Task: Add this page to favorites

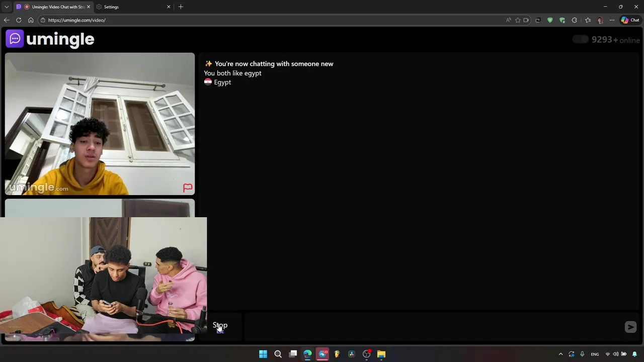Action: point(518,20)
